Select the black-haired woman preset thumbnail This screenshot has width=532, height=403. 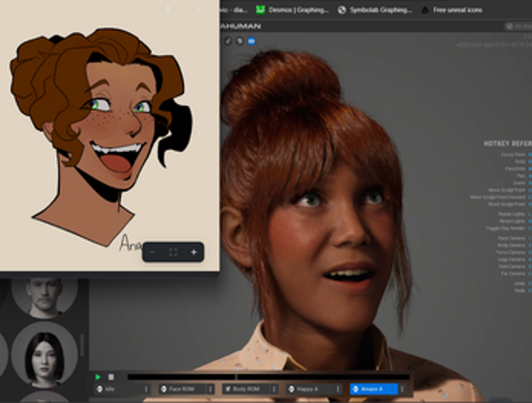(x=44, y=355)
